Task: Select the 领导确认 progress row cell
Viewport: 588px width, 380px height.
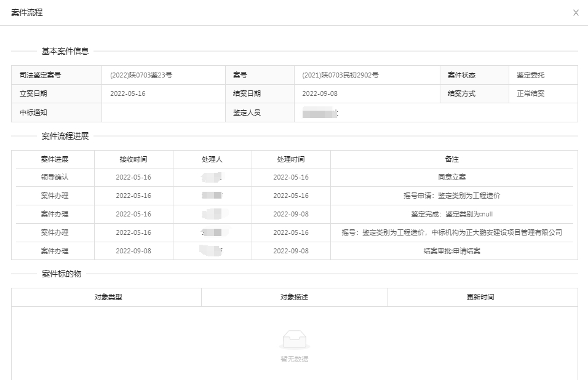Action: [55, 177]
